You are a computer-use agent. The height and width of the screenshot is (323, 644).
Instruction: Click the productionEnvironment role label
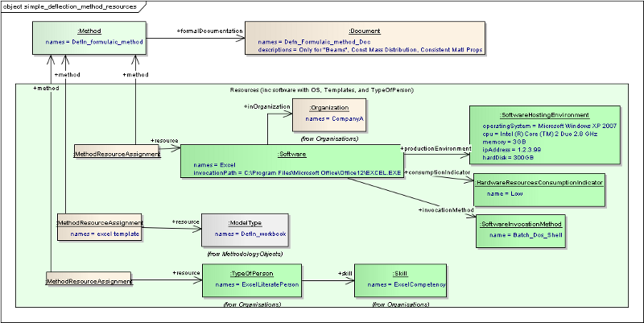click(x=436, y=149)
